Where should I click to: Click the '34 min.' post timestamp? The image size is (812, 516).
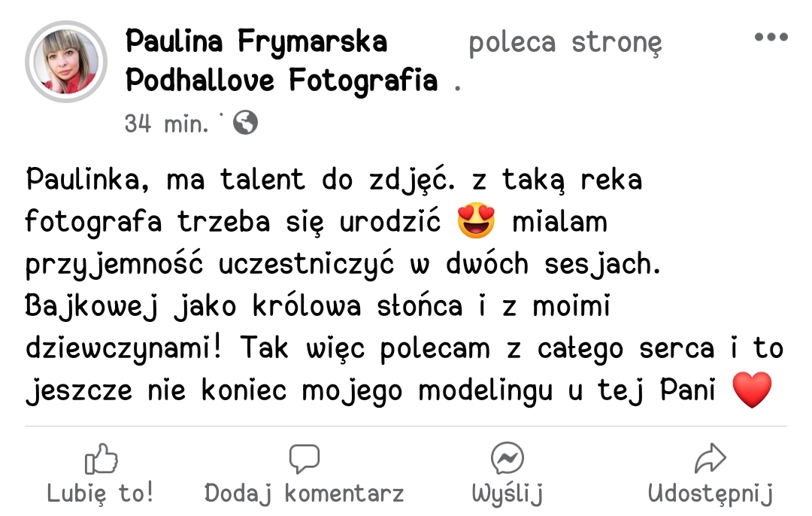(166, 124)
